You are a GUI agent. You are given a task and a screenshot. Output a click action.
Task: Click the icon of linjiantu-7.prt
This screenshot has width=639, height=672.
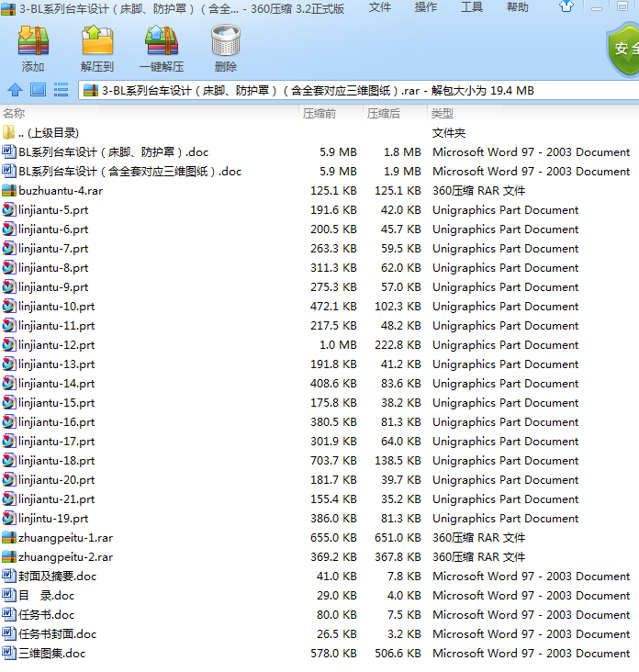coord(9,249)
